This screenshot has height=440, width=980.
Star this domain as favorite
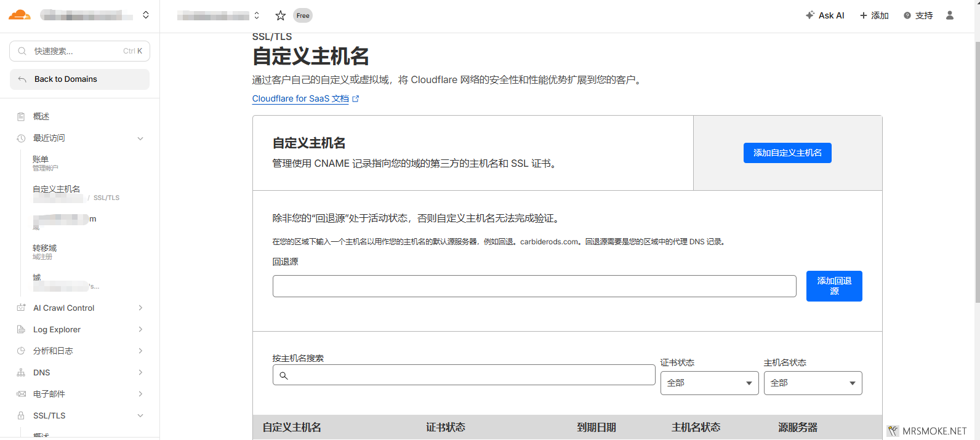(281, 15)
